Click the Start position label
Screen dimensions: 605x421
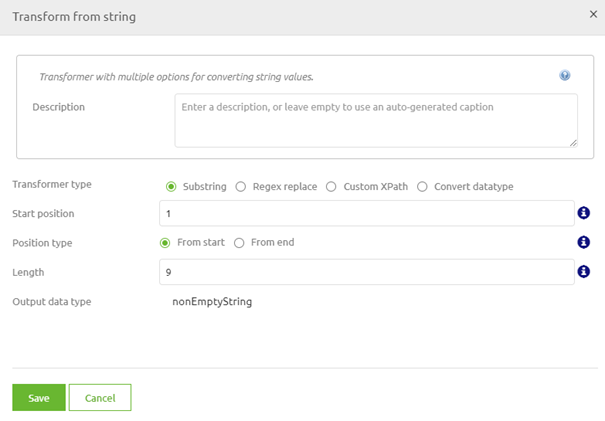(43, 213)
